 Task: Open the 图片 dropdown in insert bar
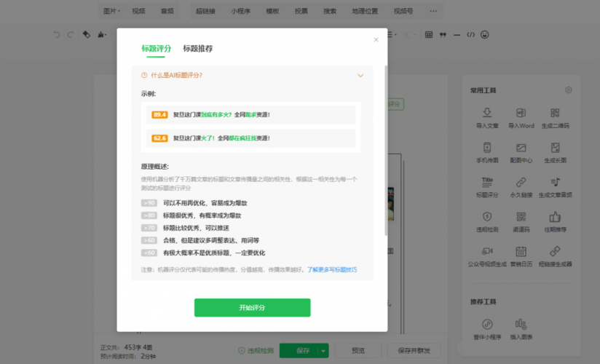click(x=111, y=11)
